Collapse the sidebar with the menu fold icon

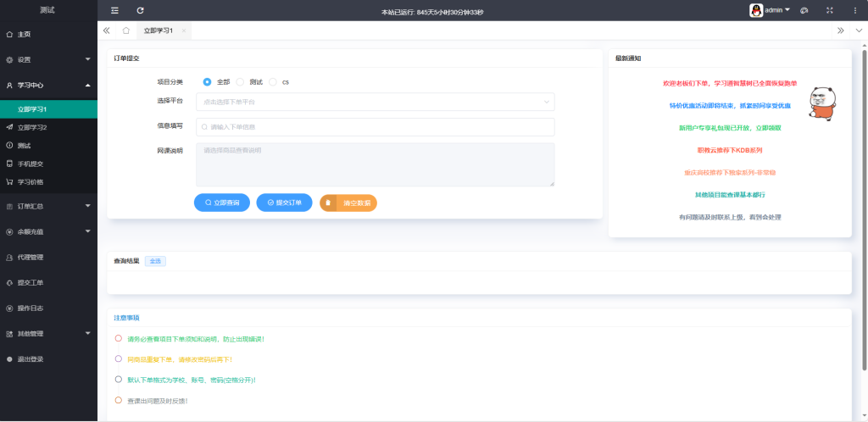pos(115,10)
